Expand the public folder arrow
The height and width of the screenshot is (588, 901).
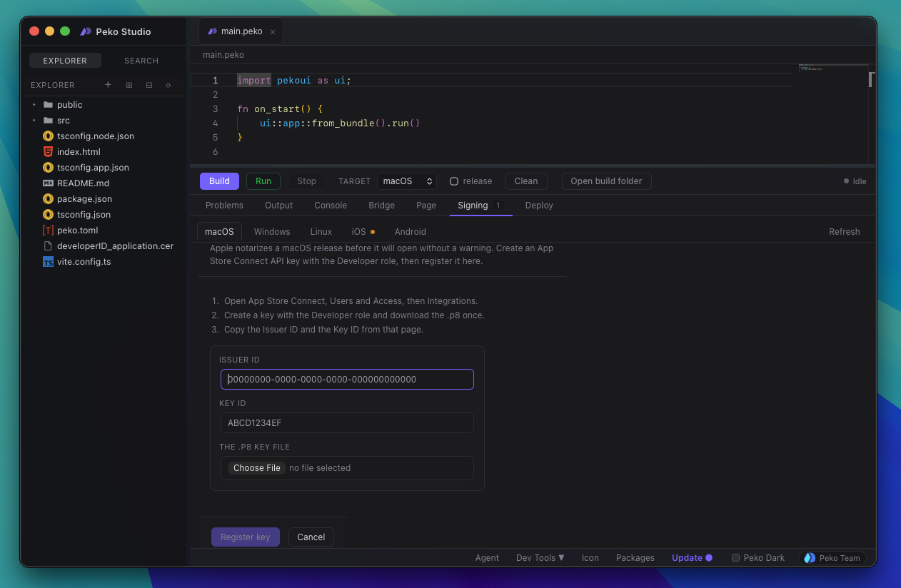point(34,105)
